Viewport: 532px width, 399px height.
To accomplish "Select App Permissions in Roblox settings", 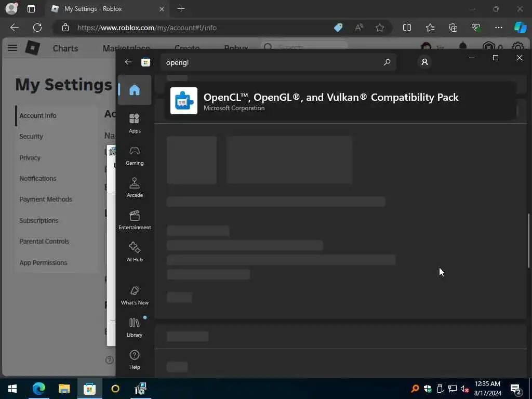I will pyautogui.click(x=44, y=262).
